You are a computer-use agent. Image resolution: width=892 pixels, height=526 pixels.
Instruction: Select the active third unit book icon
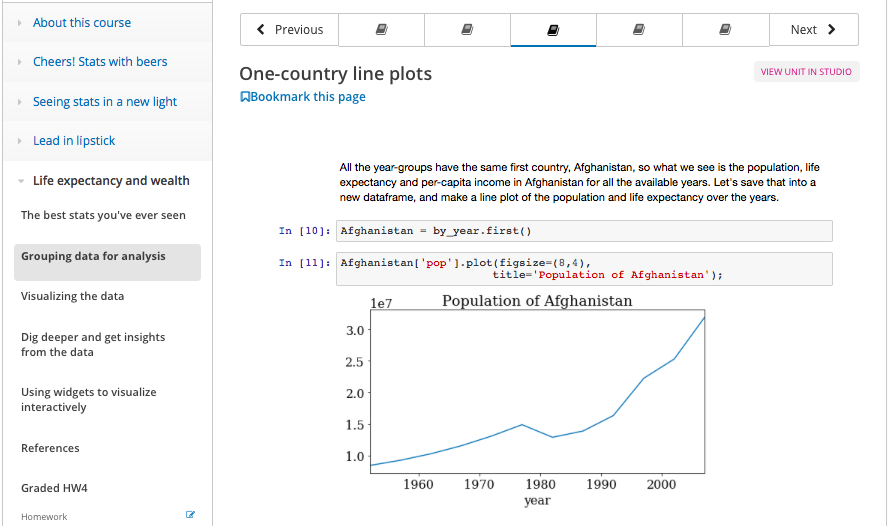point(553,30)
